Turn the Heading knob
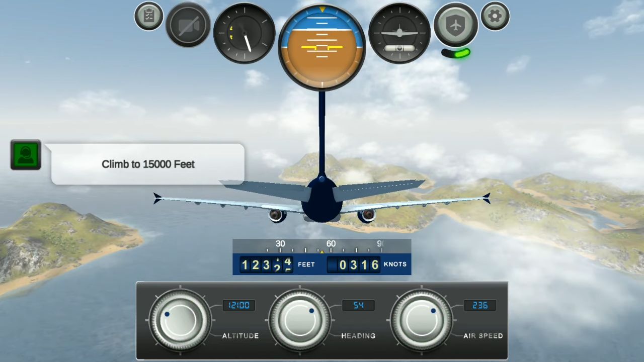Viewport: 644px width, 362px height. click(x=300, y=320)
